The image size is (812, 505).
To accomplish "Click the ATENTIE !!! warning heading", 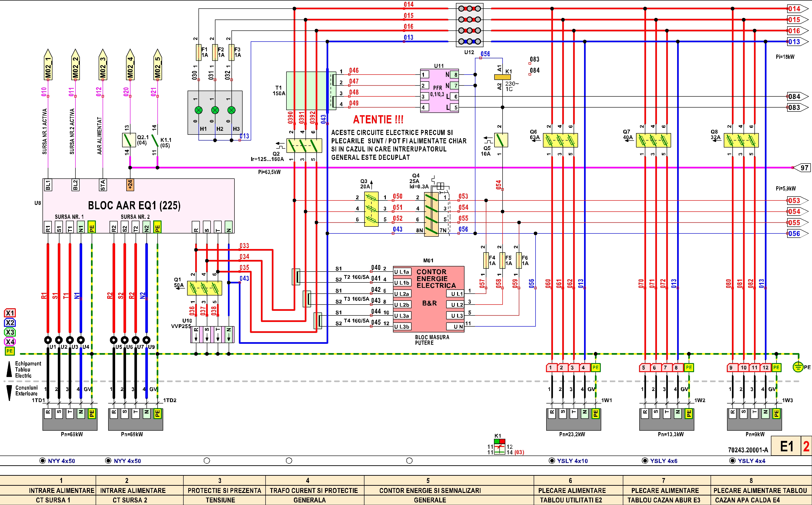I will tap(378, 120).
